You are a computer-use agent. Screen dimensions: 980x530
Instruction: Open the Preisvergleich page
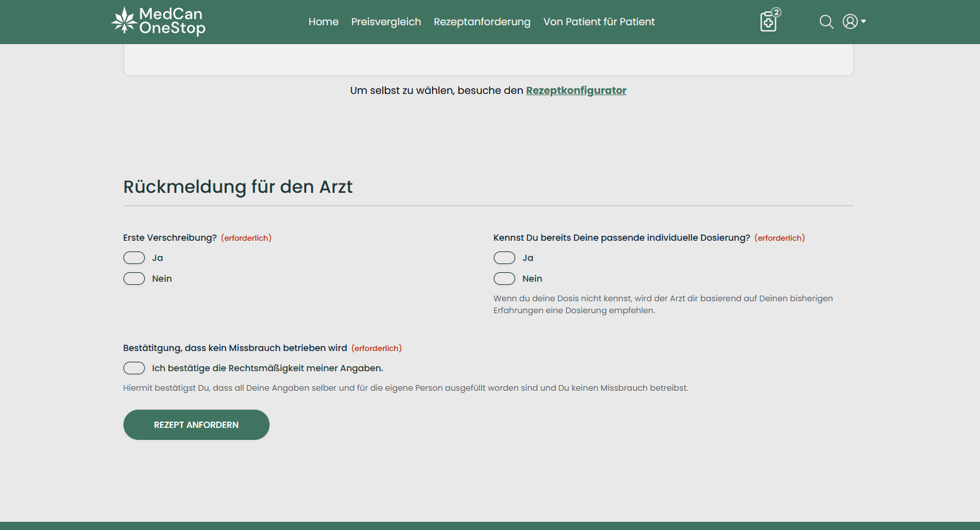[385, 22]
